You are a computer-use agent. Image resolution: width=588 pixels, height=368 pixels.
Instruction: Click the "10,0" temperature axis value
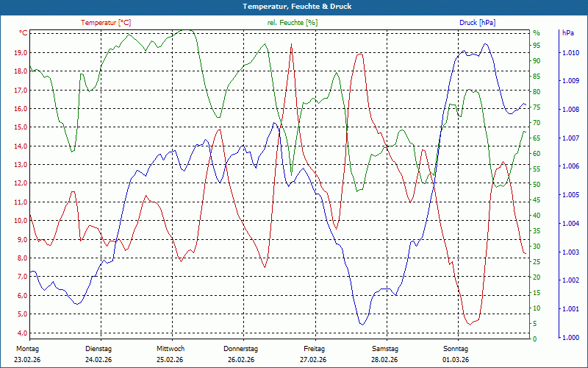click(21, 220)
